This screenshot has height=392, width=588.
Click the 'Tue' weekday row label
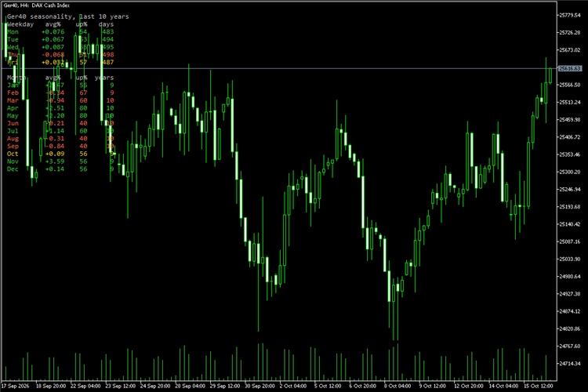[x=13, y=39]
